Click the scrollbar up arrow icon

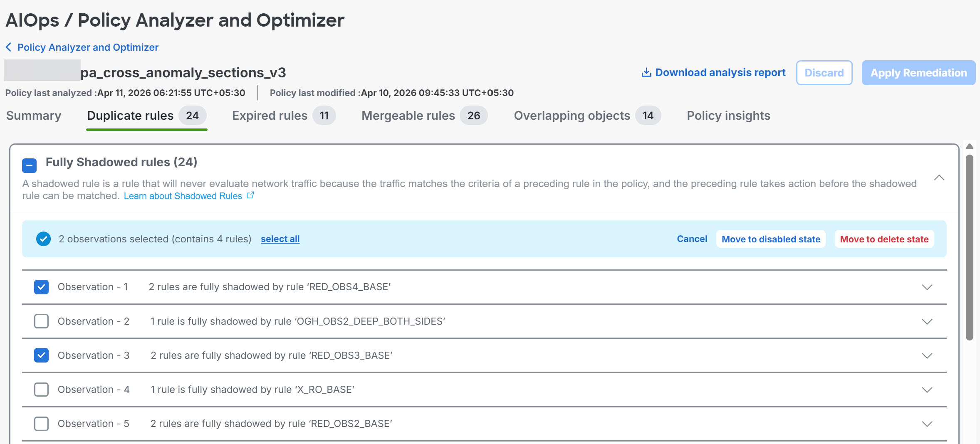pyautogui.click(x=969, y=146)
